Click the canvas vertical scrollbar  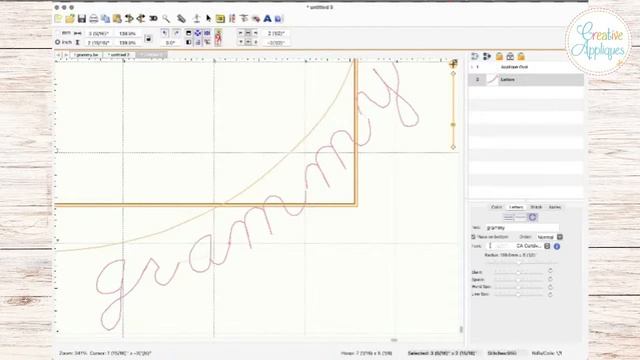click(x=462, y=329)
